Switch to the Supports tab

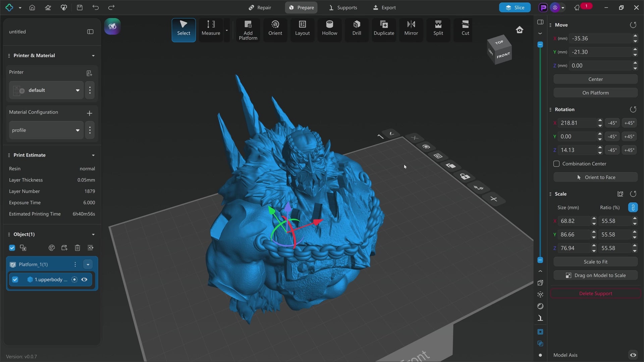343,7
